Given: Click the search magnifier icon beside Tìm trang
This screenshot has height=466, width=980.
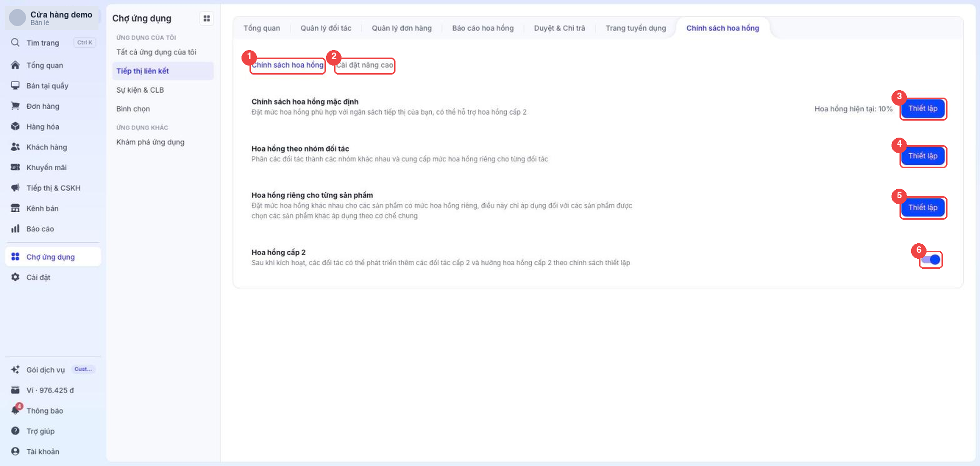Looking at the screenshot, I should pos(15,43).
